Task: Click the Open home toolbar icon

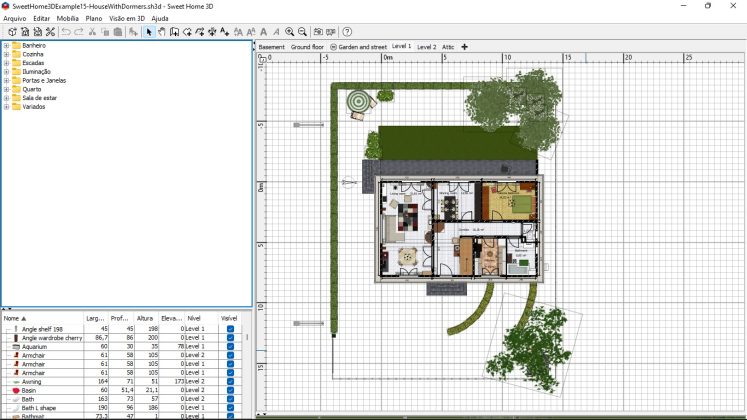Action: tap(25, 32)
